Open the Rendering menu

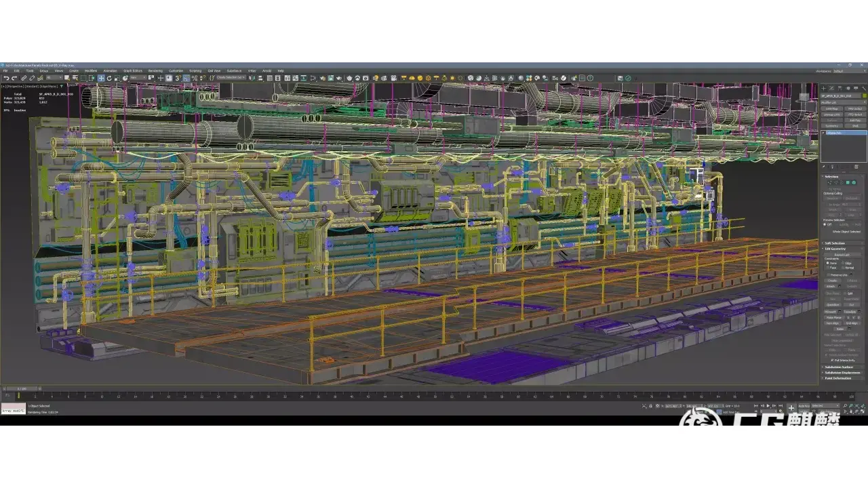coord(155,70)
